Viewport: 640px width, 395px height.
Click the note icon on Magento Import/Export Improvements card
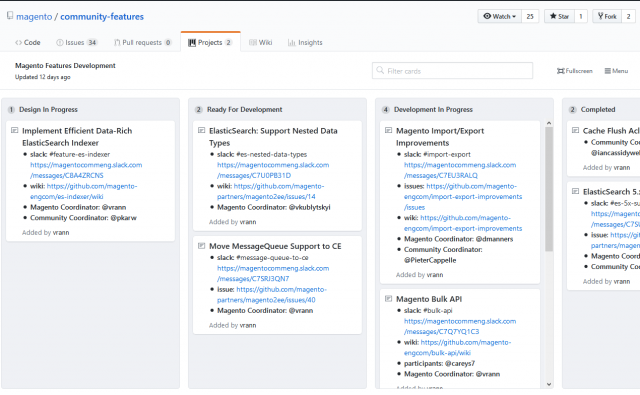388,130
